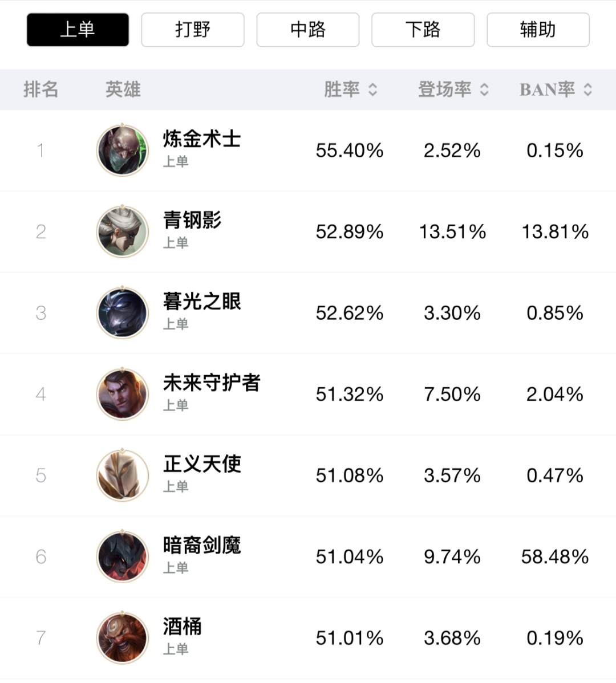Switch to the 打野 tab
616x683 pixels.
(193, 30)
